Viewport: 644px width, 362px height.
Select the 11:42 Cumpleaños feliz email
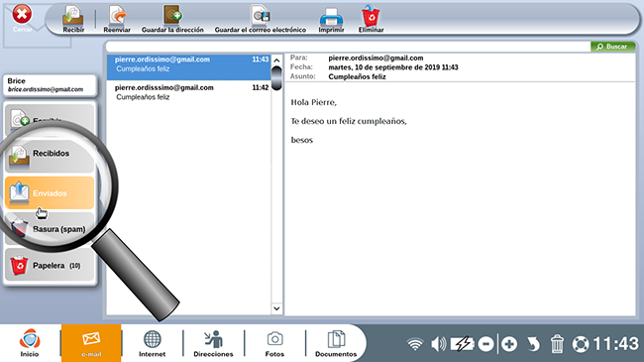point(189,92)
